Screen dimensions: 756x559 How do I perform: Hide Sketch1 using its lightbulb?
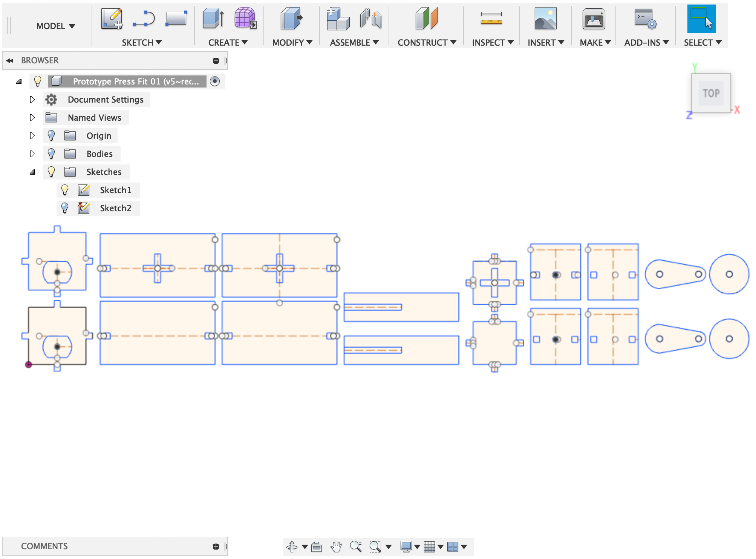pos(65,190)
